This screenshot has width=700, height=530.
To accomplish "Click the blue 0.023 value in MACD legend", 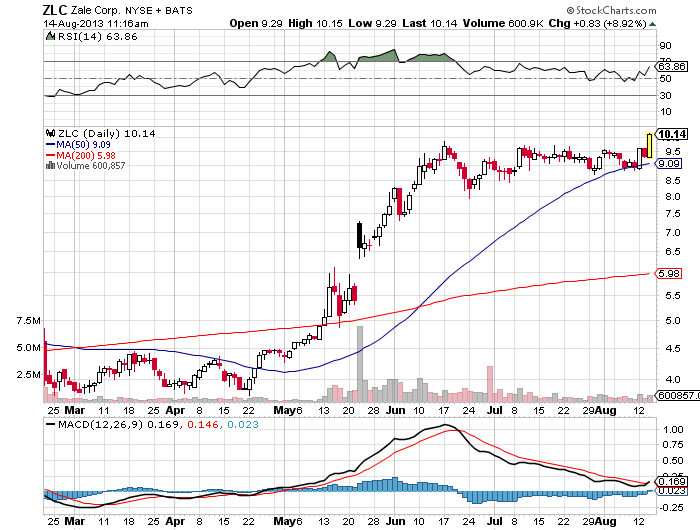I will [243, 424].
